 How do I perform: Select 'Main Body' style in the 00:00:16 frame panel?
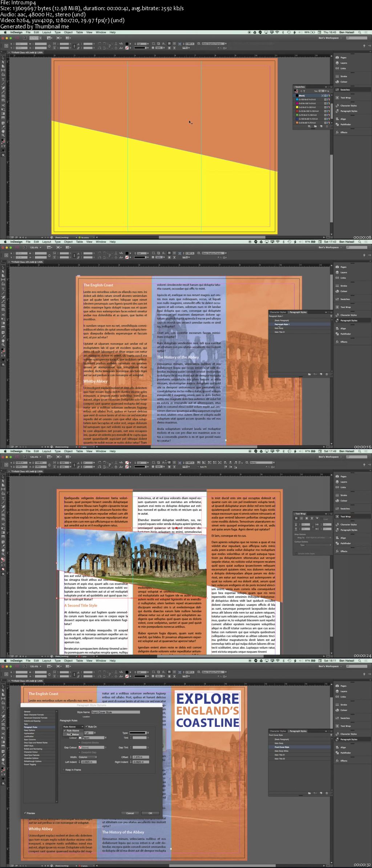click(300, 328)
